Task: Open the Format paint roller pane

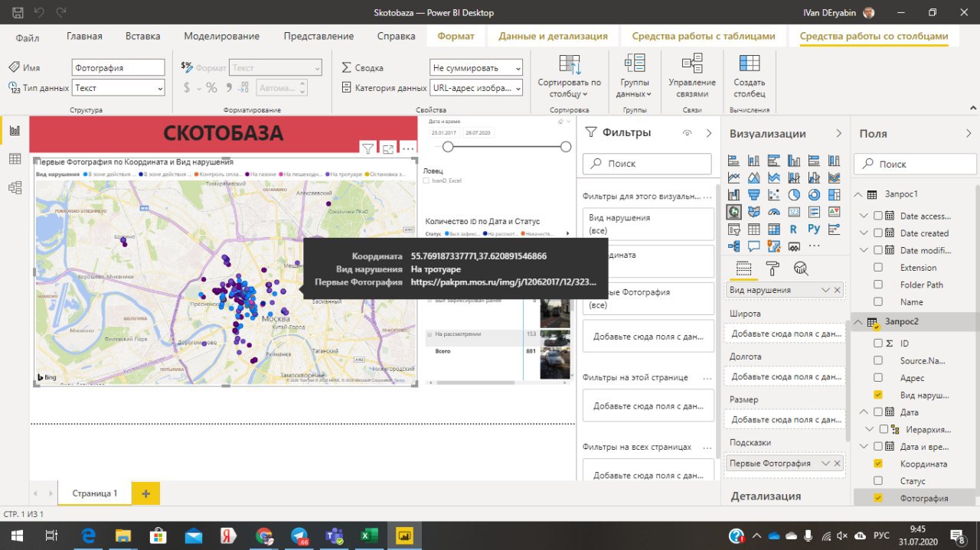Action: 773,268
